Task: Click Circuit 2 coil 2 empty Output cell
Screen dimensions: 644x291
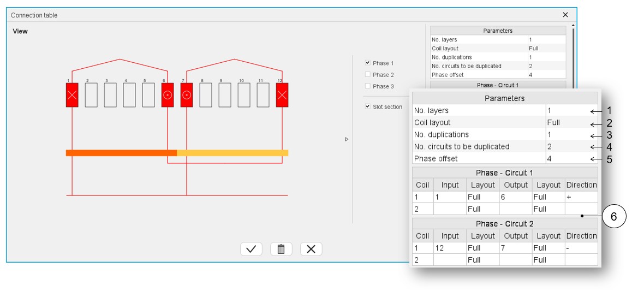Action: (515, 260)
